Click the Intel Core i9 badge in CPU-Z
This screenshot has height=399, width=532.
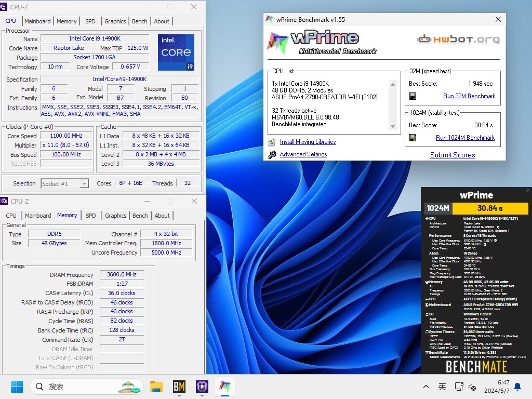176,52
